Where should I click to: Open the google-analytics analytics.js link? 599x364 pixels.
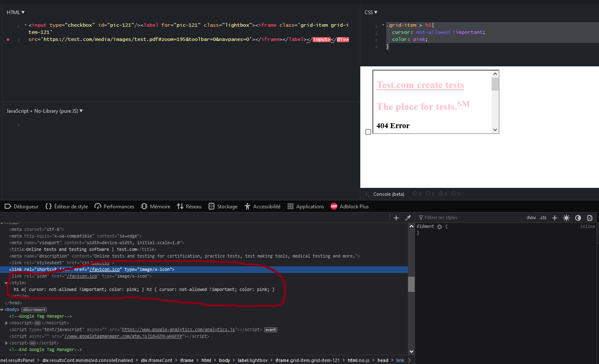178,330
